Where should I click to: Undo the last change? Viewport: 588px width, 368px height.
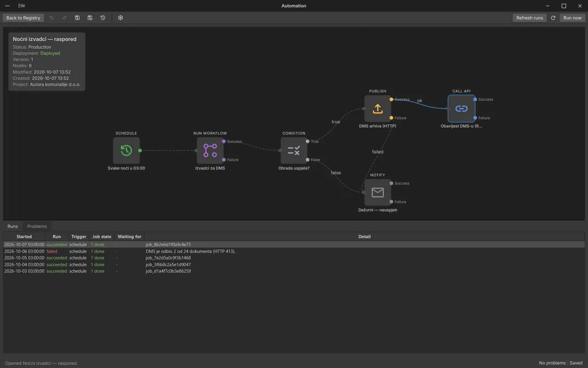[x=51, y=18]
